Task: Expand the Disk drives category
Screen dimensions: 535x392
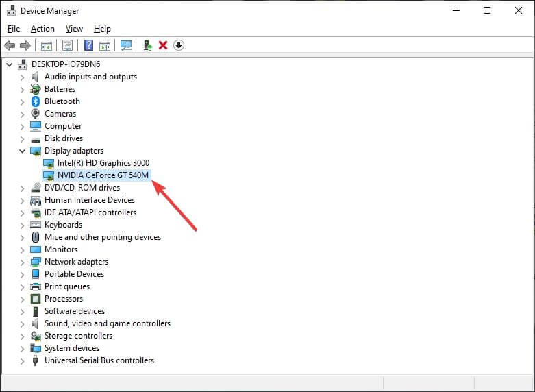Action: 23,138
